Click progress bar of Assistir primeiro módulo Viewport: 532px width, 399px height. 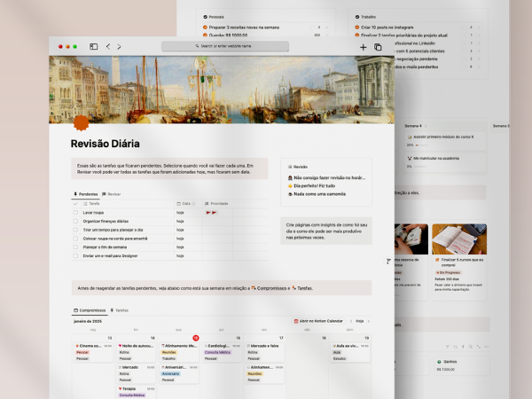[x=422, y=145]
